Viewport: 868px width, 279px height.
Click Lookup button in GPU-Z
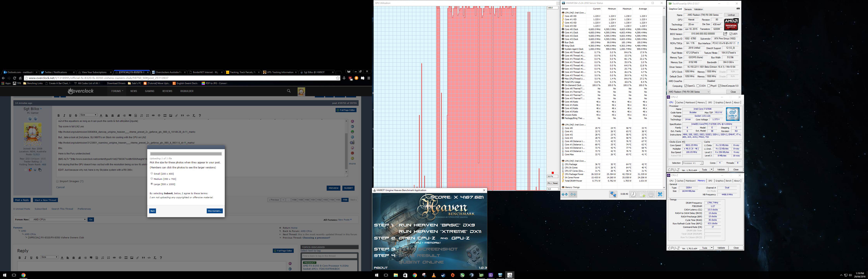coord(731,15)
